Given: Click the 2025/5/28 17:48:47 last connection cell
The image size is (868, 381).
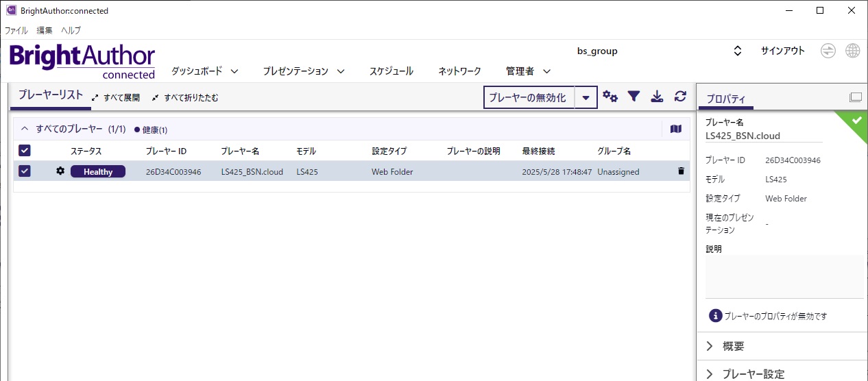Looking at the screenshot, I should pos(557,172).
